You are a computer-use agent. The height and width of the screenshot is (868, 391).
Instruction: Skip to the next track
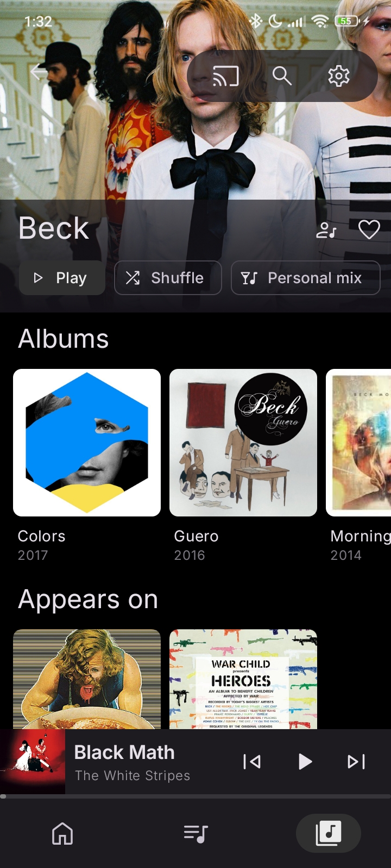point(356,762)
